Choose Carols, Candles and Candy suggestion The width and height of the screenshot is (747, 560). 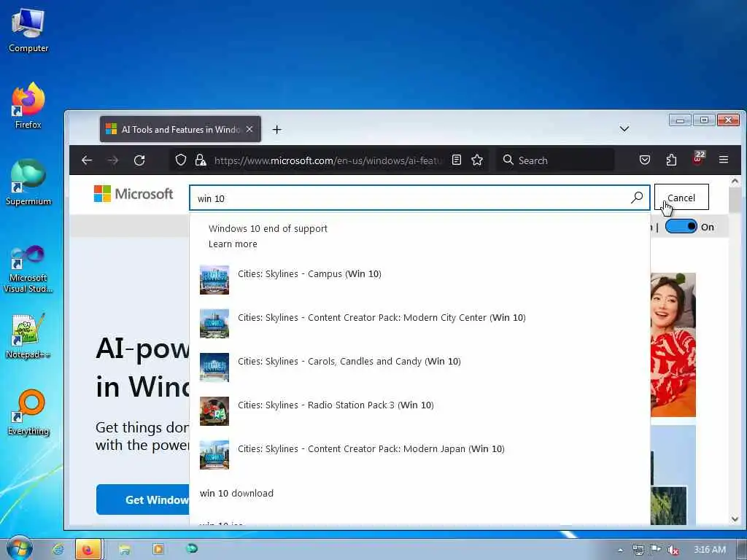click(x=419, y=367)
